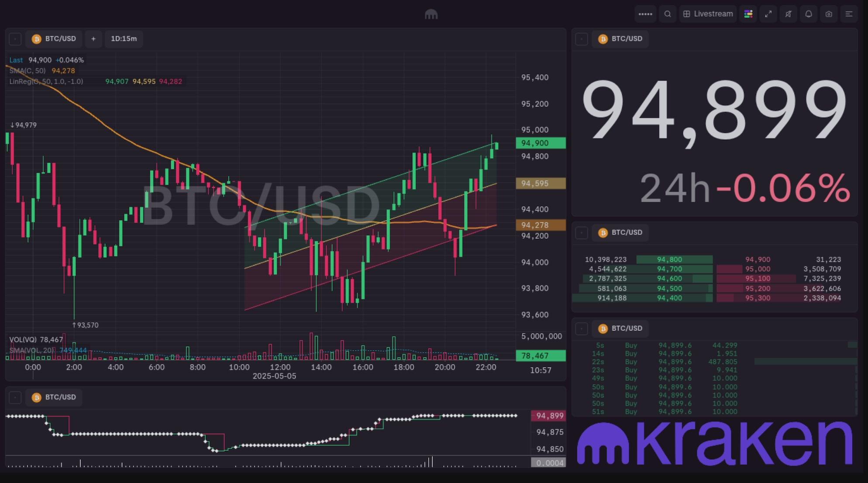Open alerts with the bell icon
868x483 pixels.
coord(808,14)
